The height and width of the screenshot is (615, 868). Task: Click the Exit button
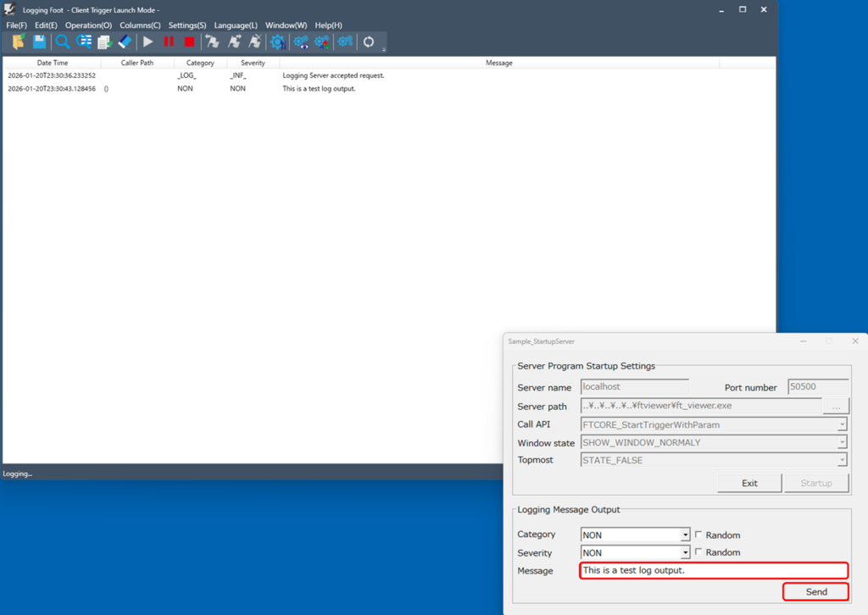tap(749, 483)
